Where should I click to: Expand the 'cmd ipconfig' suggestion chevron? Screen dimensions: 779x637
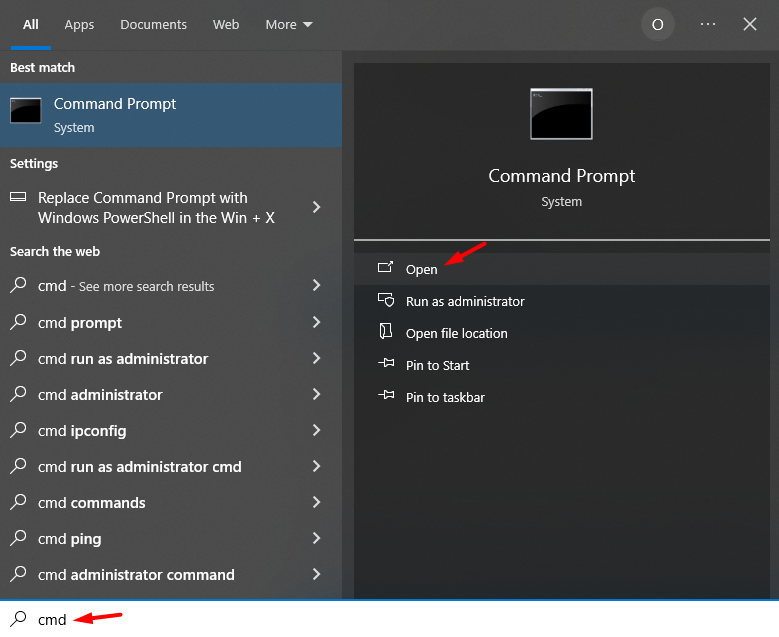(316, 431)
